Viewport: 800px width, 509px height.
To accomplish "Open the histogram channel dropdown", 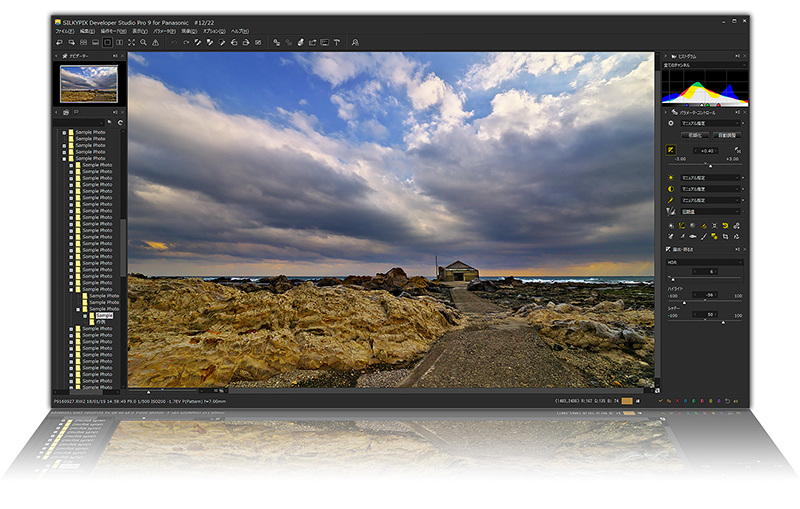I will [704, 65].
